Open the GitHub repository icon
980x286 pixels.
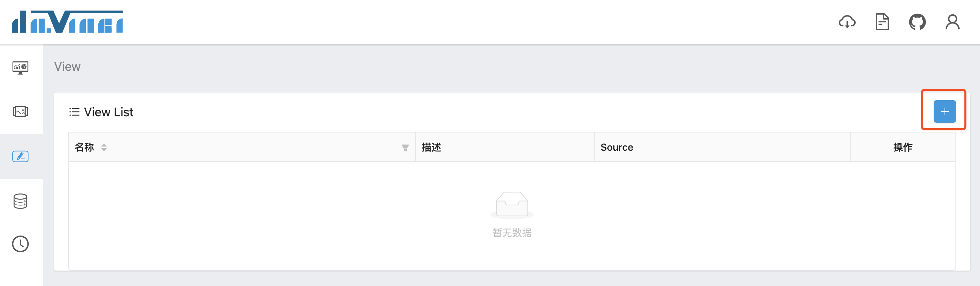tap(917, 22)
